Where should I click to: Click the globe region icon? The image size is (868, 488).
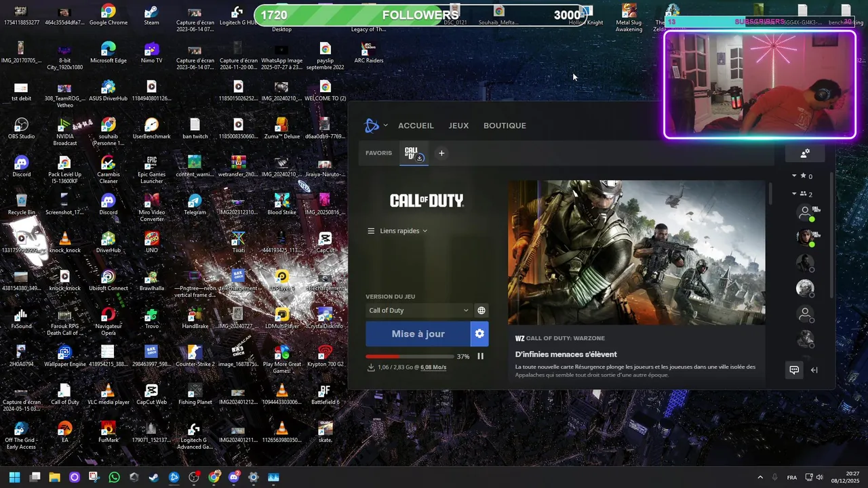tap(481, 310)
